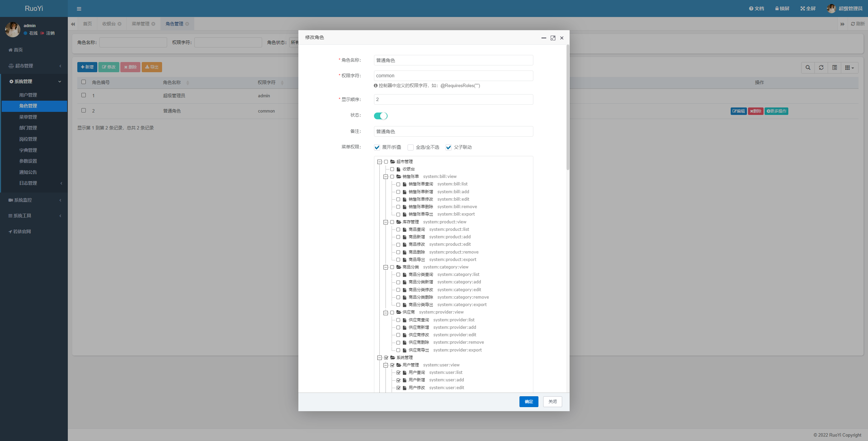868x441 pixels.
Task: Enter fullscreen mode via 全屏 icon
Action: [x=808, y=8]
